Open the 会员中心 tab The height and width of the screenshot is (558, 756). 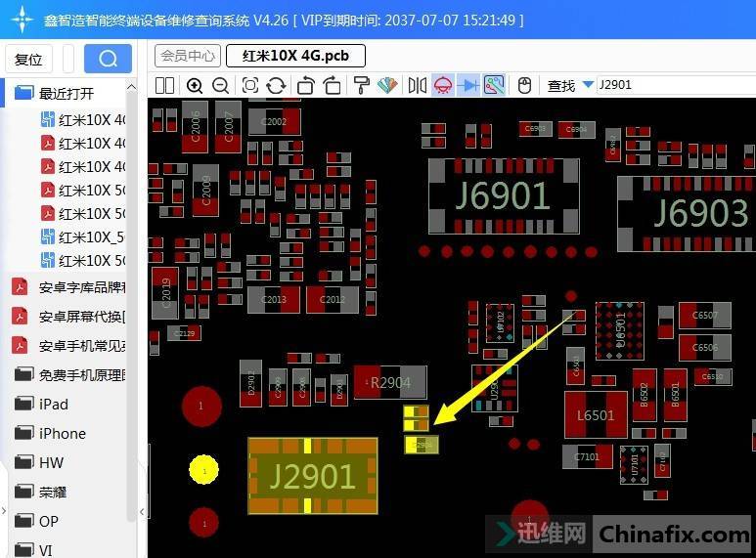(188, 56)
